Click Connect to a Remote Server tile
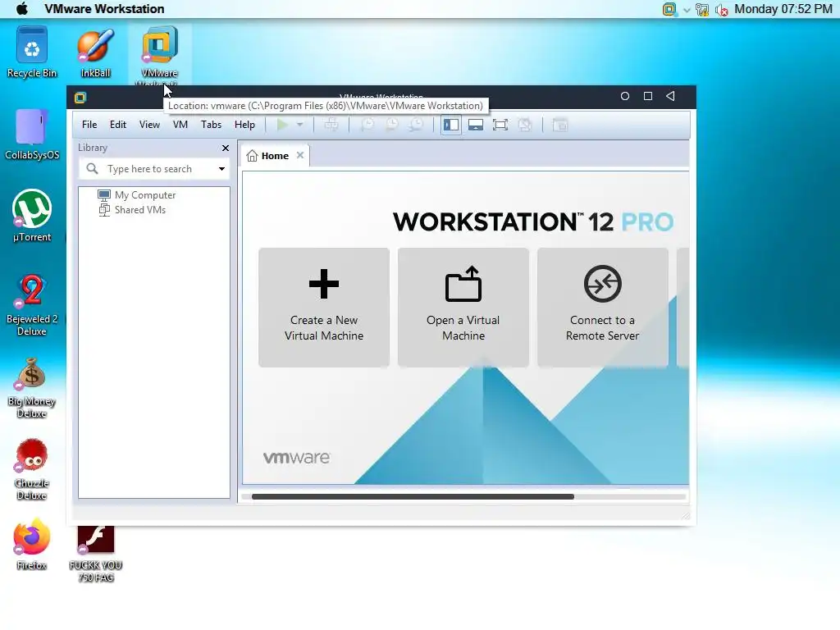 [x=603, y=308]
